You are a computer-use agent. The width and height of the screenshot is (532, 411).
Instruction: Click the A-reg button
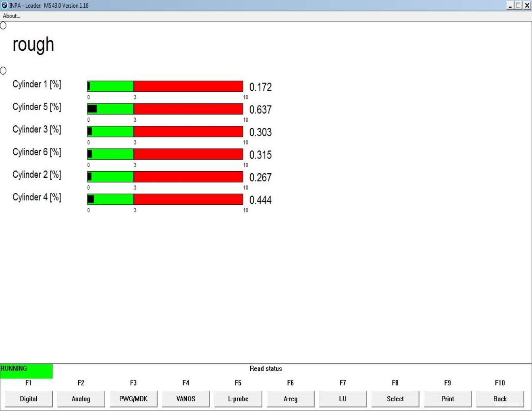click(290, 399)
